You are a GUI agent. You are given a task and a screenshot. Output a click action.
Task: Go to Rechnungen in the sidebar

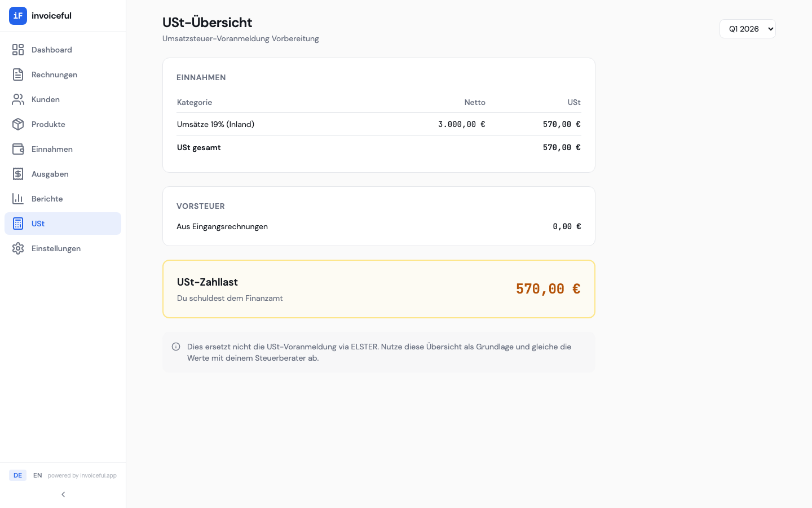(63, 75)
